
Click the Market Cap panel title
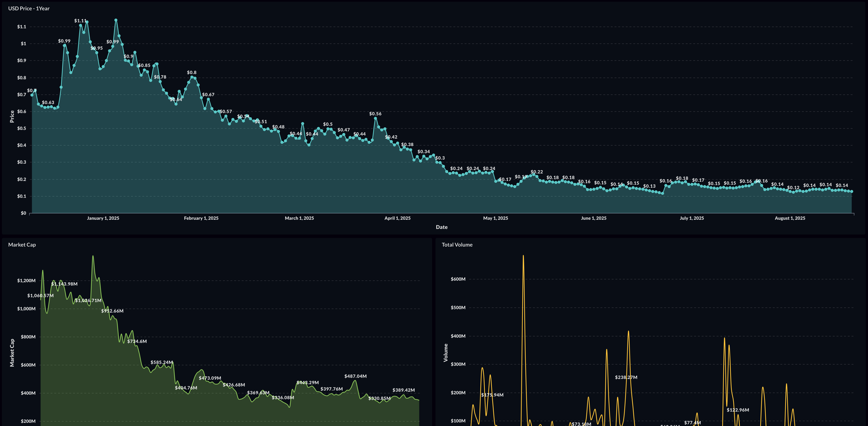click(22, 245)
